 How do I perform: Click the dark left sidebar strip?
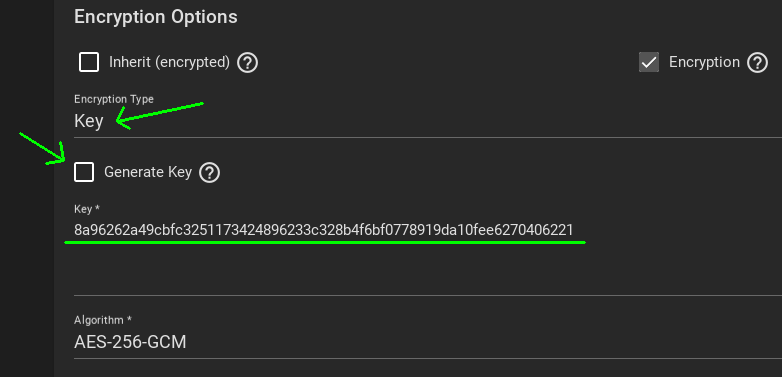pyautogui.click(x=27, y=188)
